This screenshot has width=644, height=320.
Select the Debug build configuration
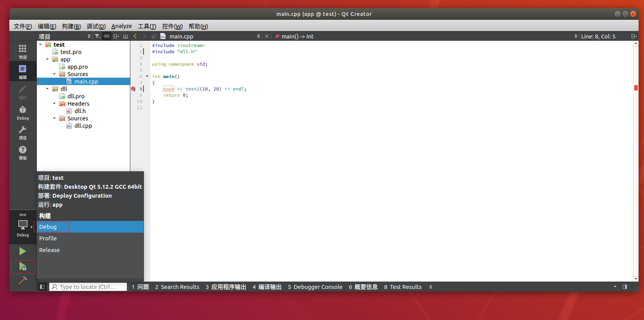click(x=90, y=227)
